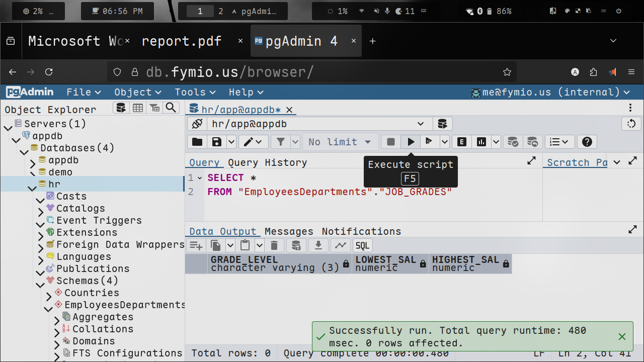Click Add row icon in results toolbar
Viewport: 644px width, 362px height.
click(196, 245)
